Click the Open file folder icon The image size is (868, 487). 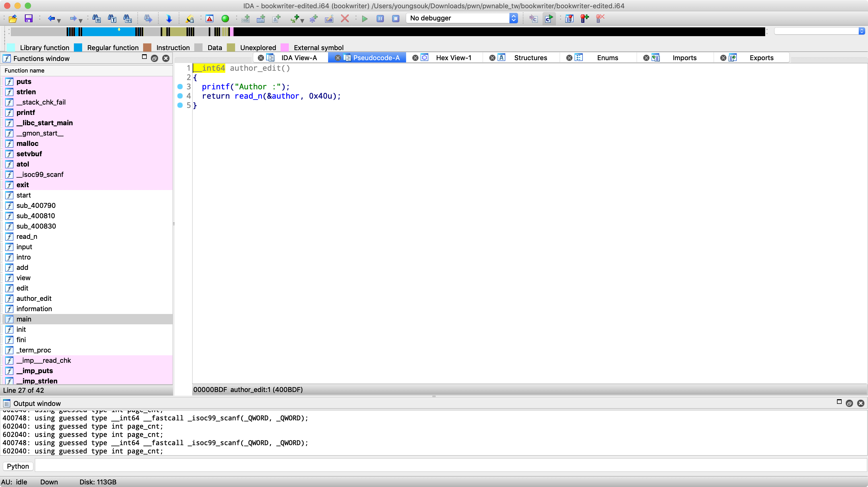coord(13,19)
